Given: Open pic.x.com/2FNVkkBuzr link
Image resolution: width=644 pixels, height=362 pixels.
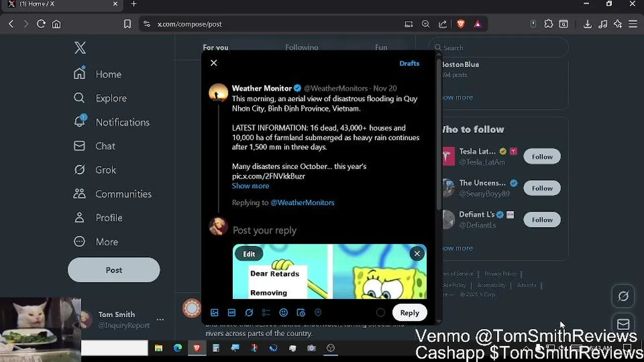Looking at the screenshot, I should pyautogui.click(x=269, y=176).
